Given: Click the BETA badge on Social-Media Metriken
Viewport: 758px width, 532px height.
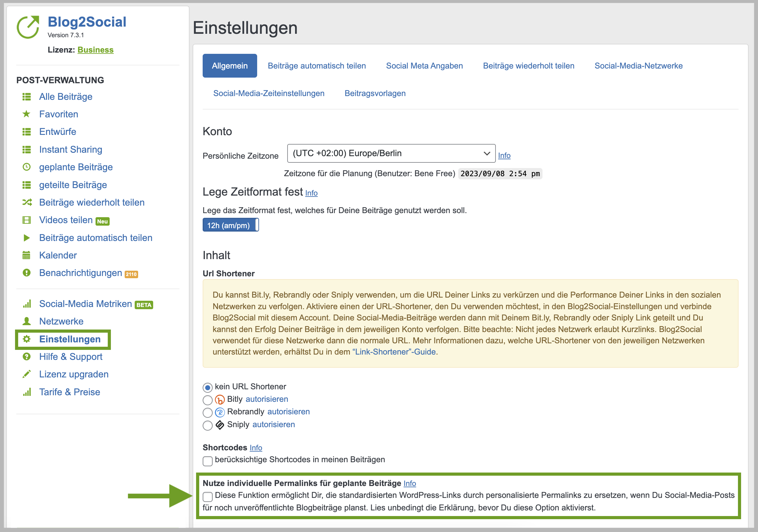Looking at the screenshot, I should (x=144, y=305).
